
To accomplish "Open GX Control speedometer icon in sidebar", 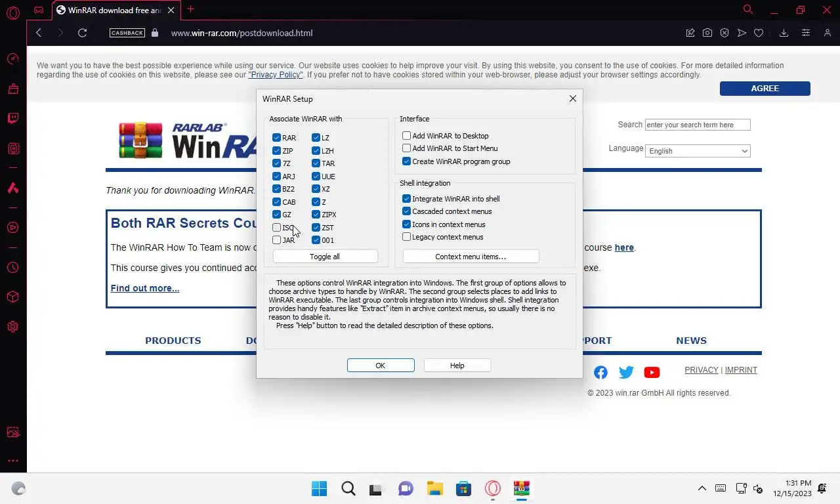I will [x=13, y=58].
